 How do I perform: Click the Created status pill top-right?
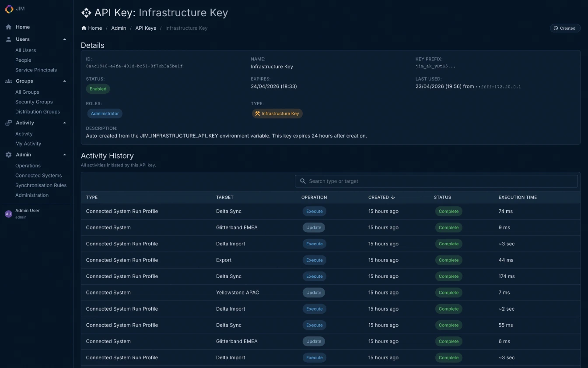[565, 28]
